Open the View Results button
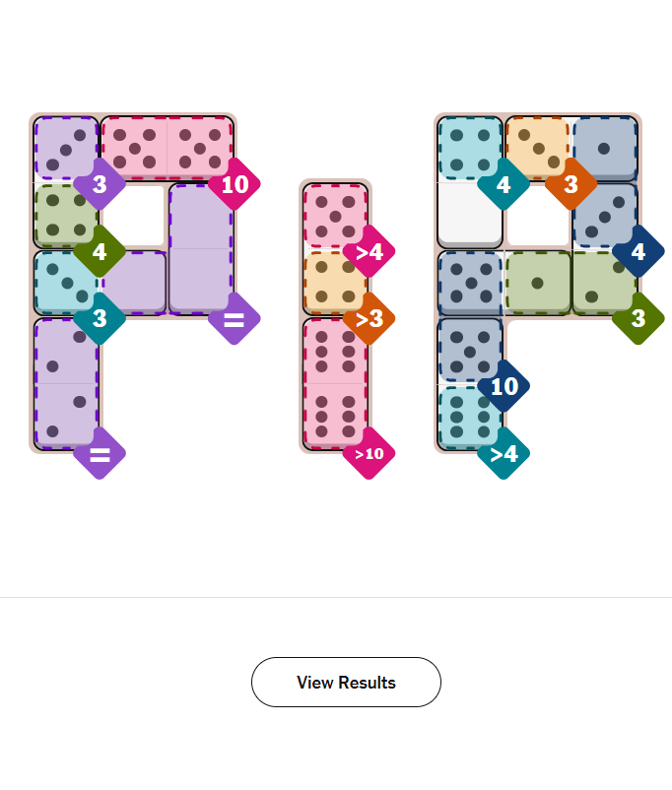Viewport: 672px width, 790px height. pyautogui.click(x=346, y=682)
